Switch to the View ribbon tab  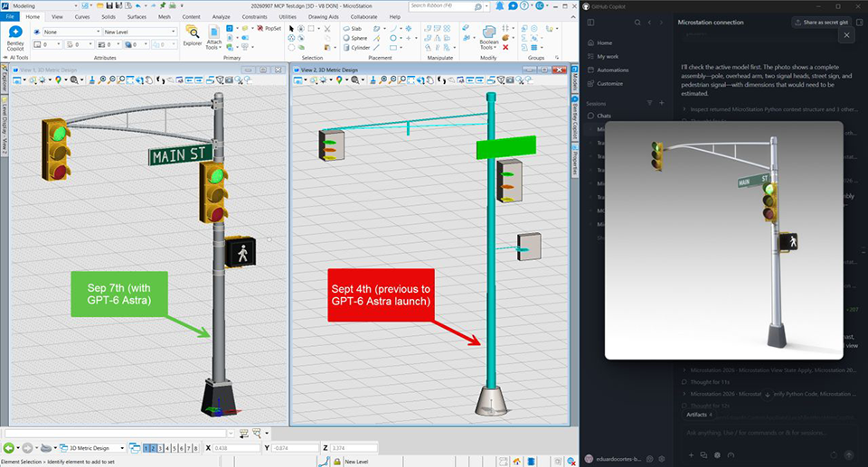tap(57, 16)
